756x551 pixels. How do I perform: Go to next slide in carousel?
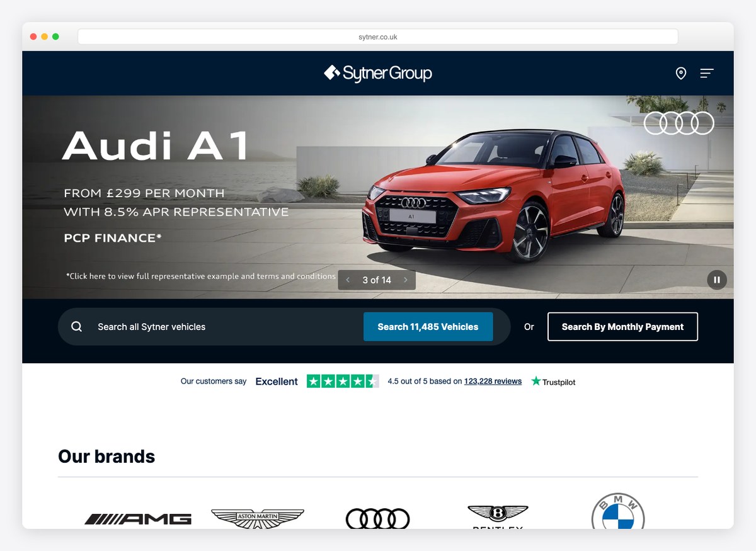click(406, 280)
